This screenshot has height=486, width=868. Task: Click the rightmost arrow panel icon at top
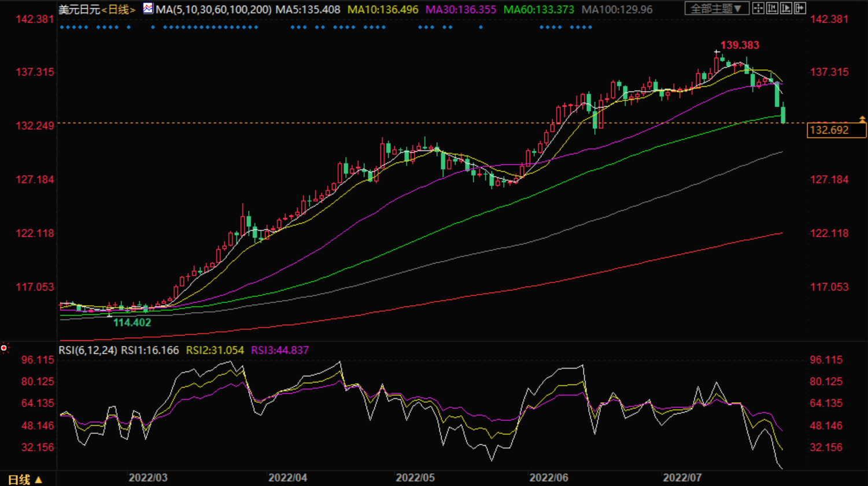click(800, 8)
